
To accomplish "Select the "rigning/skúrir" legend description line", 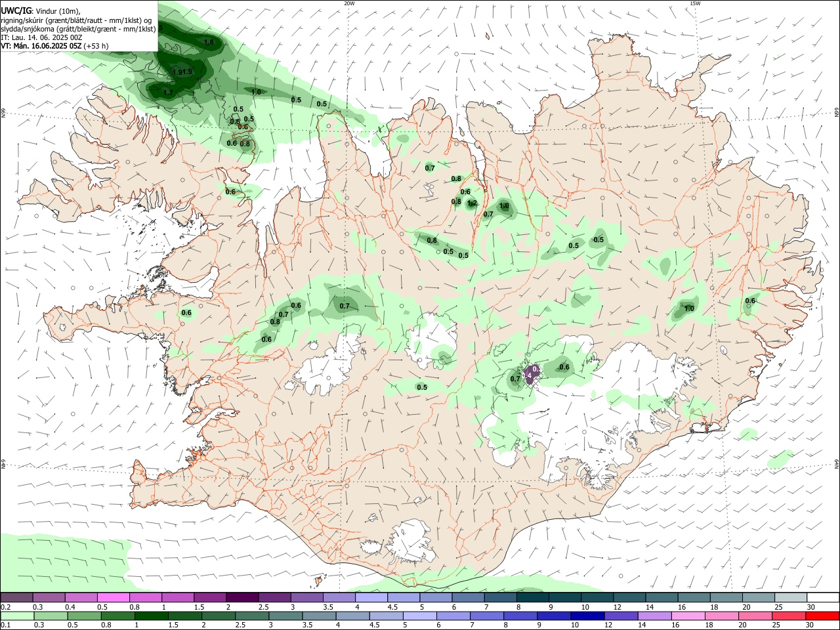I will (76, 20).
